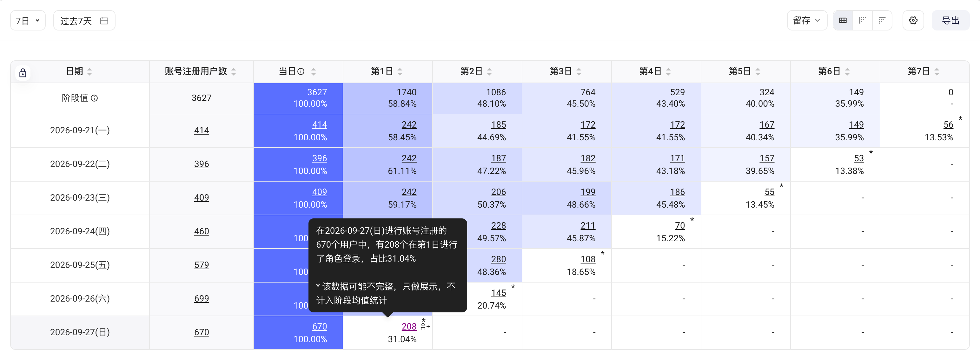This screenshot has height=360, width=980.
Task: Switch to table grid view
Action: 843,21
